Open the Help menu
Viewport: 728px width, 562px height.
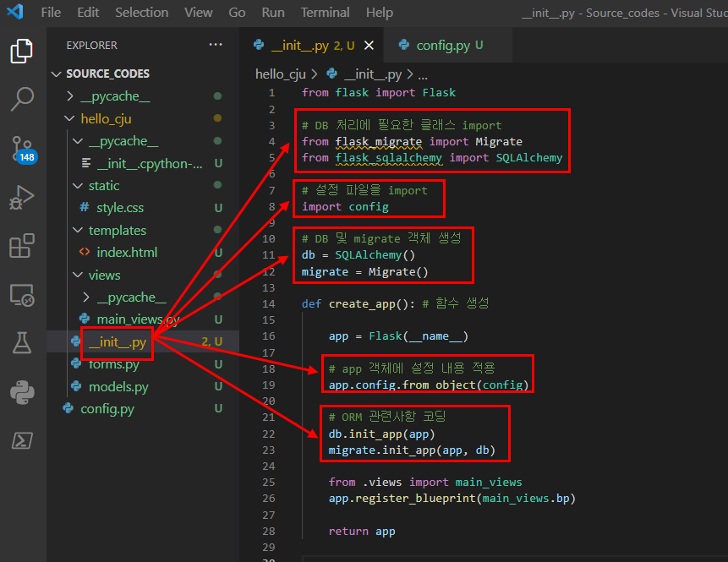pyautogui.click(x=380, y=13)
